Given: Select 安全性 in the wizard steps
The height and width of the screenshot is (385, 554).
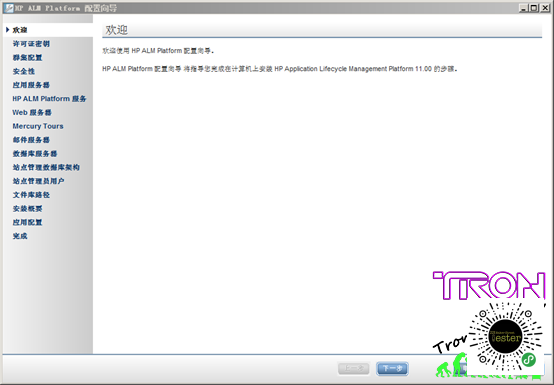Looking at the screenshot, I should tap(24, 71).
